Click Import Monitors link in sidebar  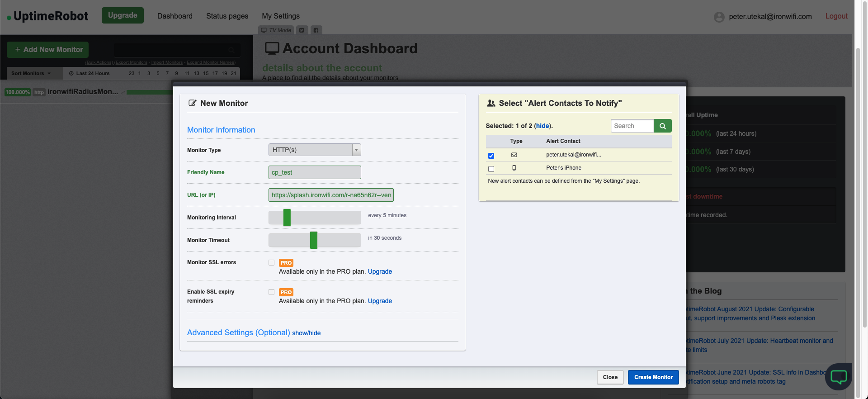coord(167,62)
